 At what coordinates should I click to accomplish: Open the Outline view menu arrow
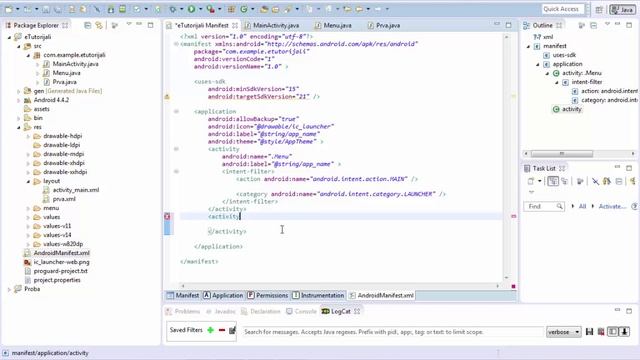pos(607,24)
